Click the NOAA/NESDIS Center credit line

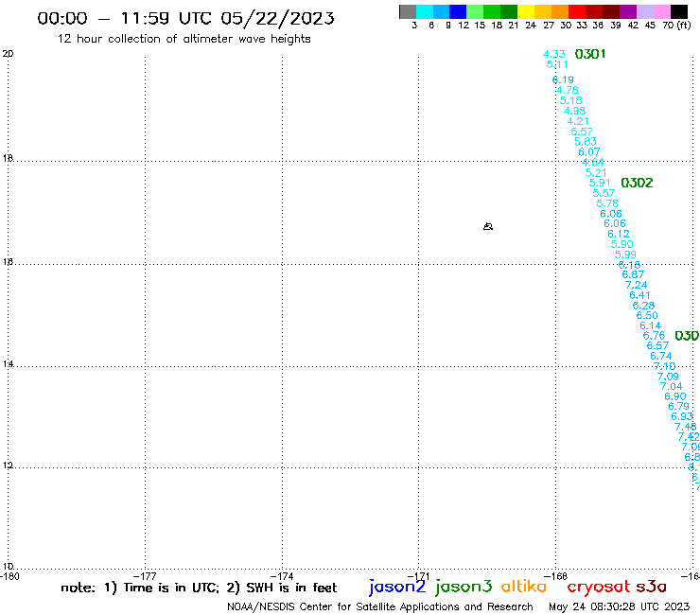[380, 607]
